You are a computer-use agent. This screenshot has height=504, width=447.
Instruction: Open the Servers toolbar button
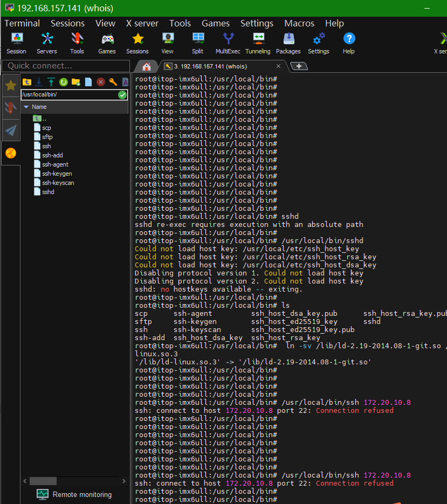click(x=46, y=44)
